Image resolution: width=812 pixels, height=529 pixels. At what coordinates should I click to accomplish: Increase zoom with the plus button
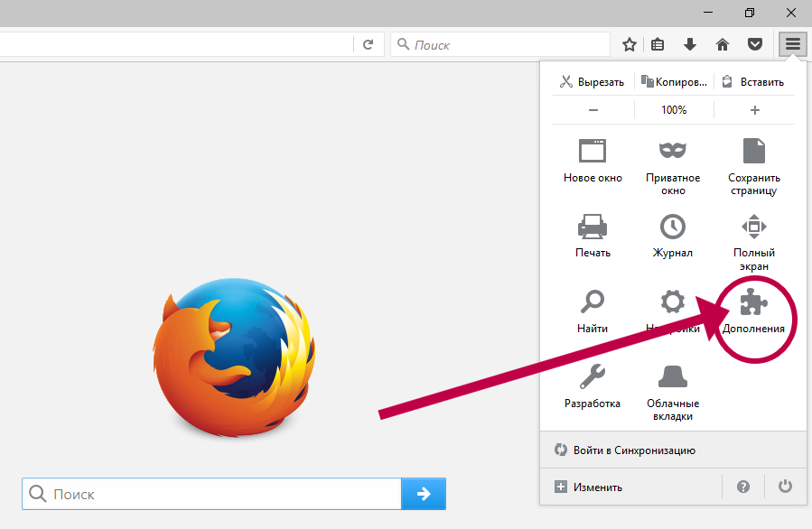(x=755, y=110)
